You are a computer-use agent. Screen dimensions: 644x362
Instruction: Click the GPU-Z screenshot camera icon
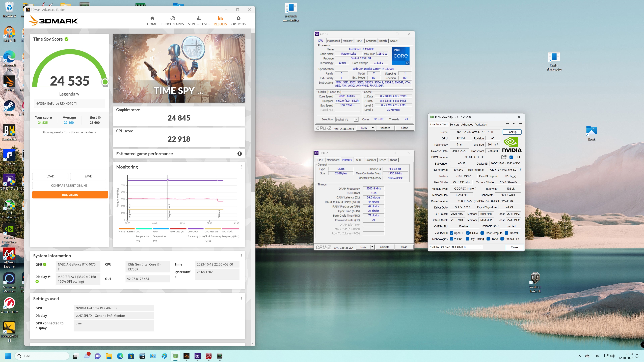[507, 123]
